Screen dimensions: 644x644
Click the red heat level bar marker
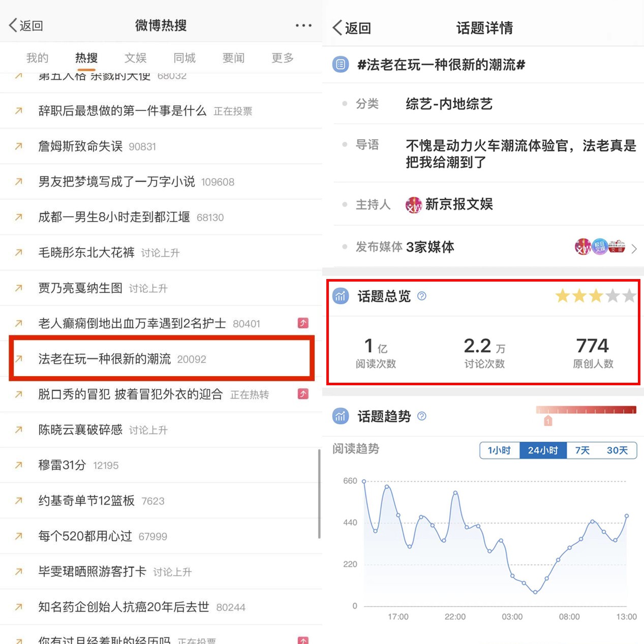coord(548,420)
